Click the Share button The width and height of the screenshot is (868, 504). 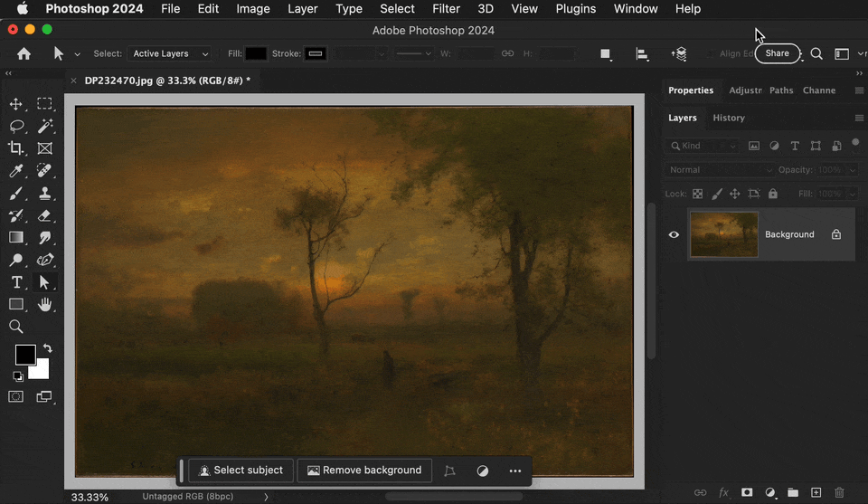pyautogui.click(x=778, y=53)
